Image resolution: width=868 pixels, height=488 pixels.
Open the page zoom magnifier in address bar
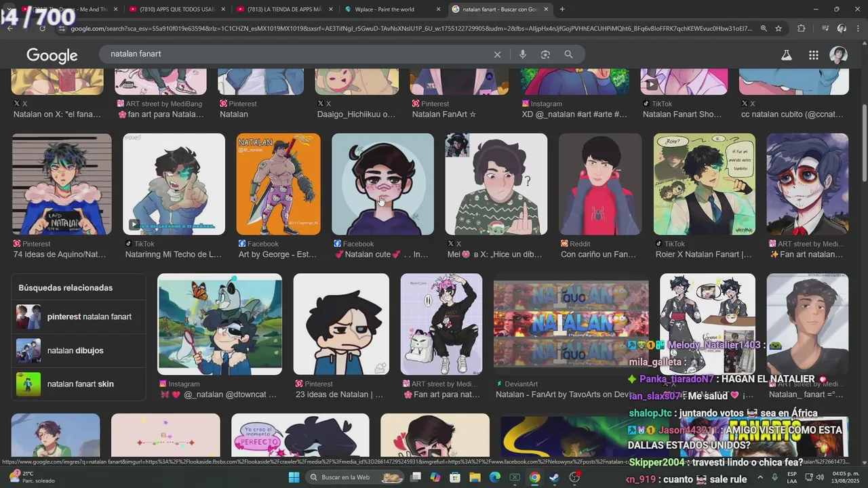tap(764, 28)
